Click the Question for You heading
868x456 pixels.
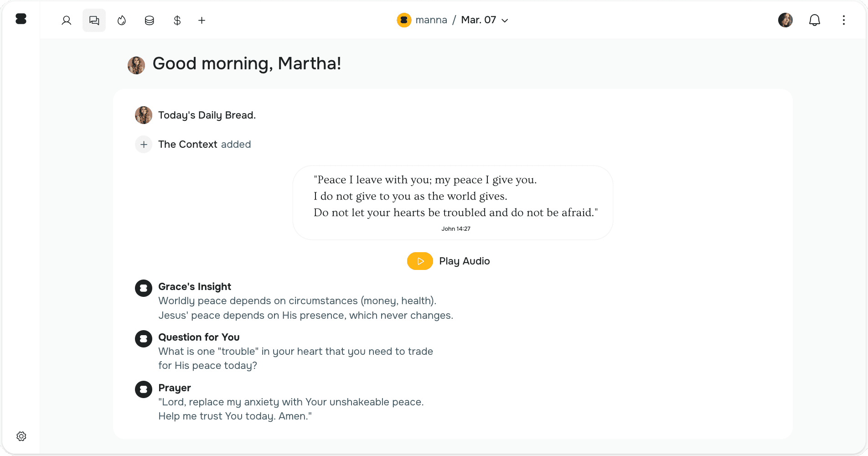click(x=199, y=337)
